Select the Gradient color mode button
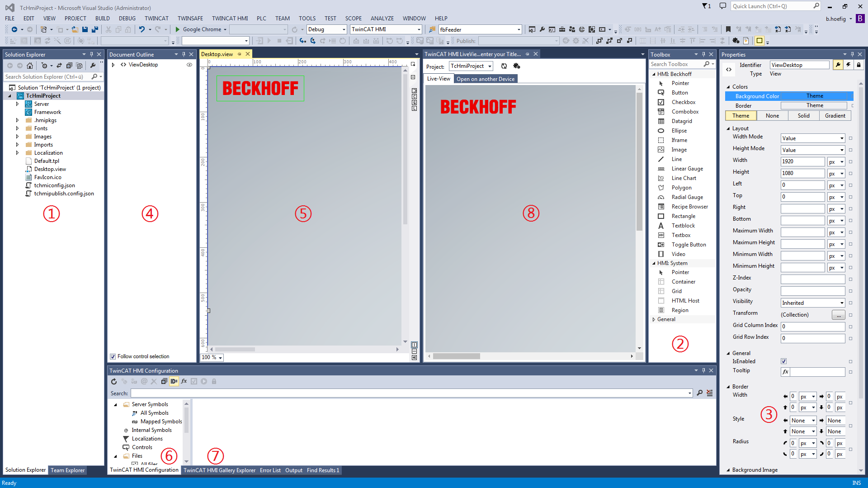868x488 pixels. click(x=835, y=116)
